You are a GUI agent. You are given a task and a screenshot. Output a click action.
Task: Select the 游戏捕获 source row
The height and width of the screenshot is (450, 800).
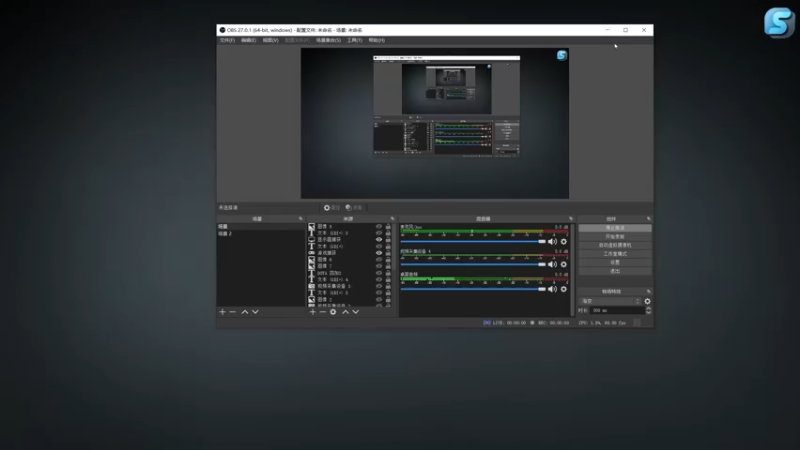pyautogui.click(x=349, y=253)
